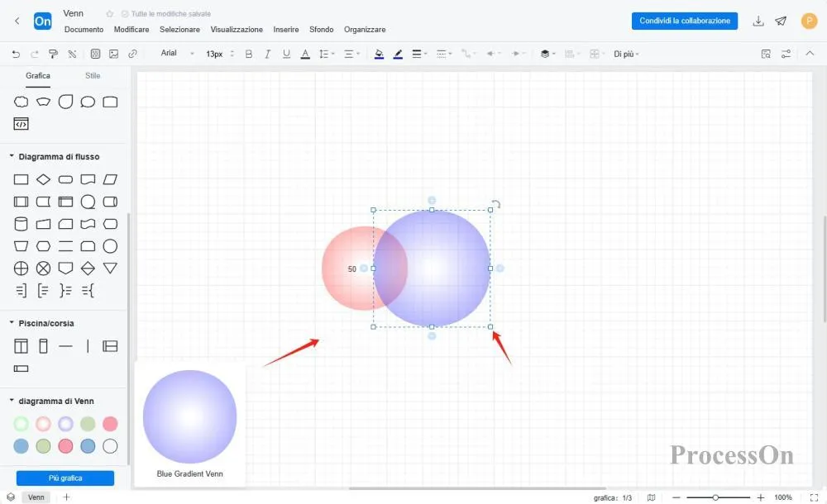The image size is (827, 504).
Task: Open the fill color bucket tool
Action: point(379,54)
